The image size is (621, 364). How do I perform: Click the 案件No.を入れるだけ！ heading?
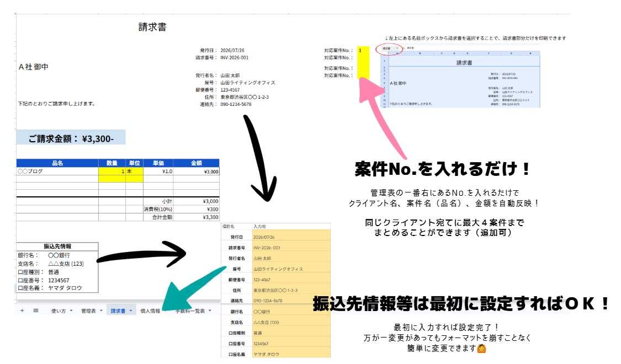pos(442,169)
